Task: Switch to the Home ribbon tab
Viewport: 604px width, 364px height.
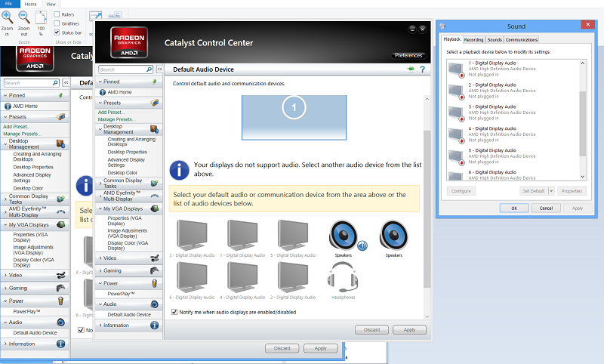Action: pyautogui.click(x=31, y=5)
